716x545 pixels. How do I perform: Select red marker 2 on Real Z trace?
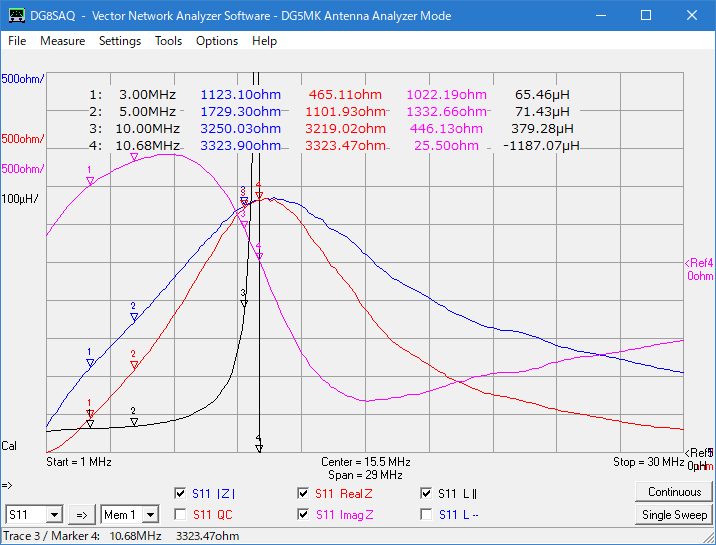[134, 365]
